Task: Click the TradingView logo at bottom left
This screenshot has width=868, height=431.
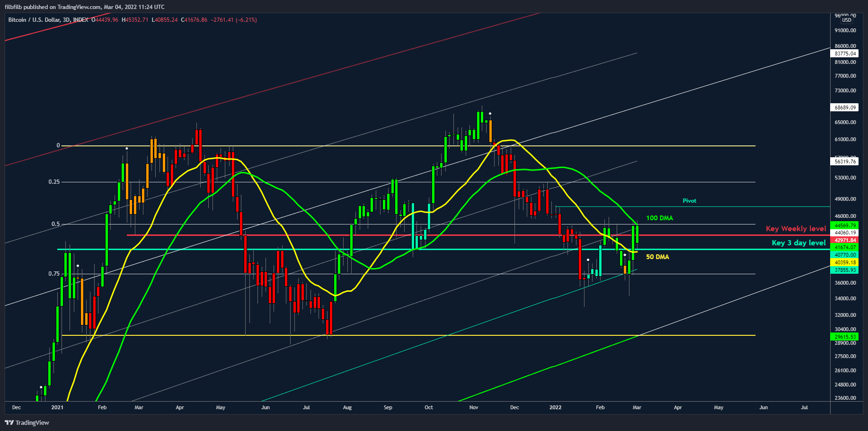Action: pos(27,422)
